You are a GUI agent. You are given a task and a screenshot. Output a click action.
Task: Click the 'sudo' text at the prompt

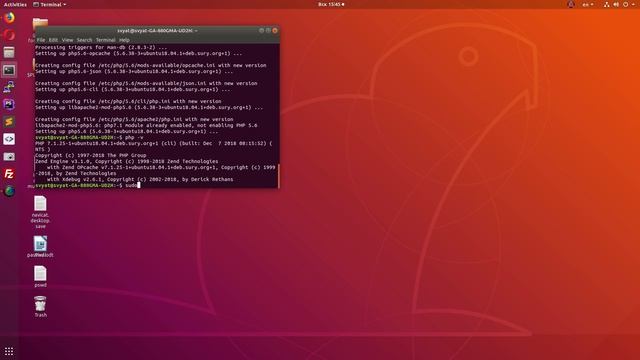point(131,185)
